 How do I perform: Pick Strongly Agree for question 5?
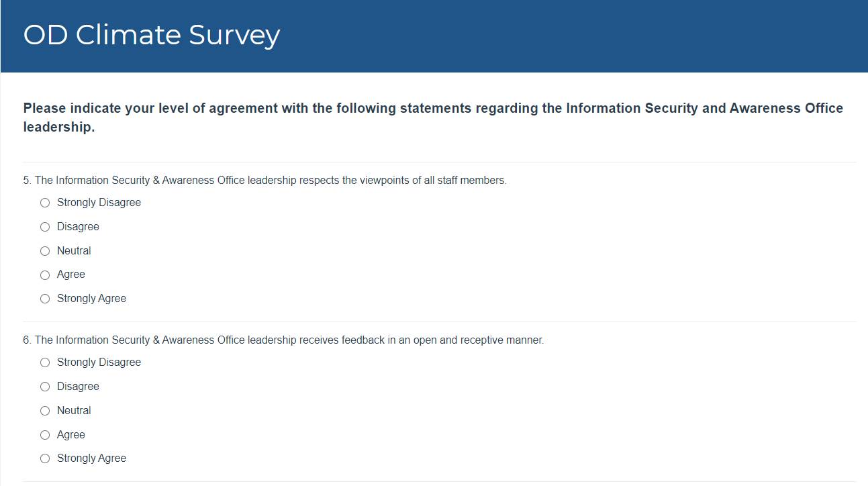coord(45,299)
